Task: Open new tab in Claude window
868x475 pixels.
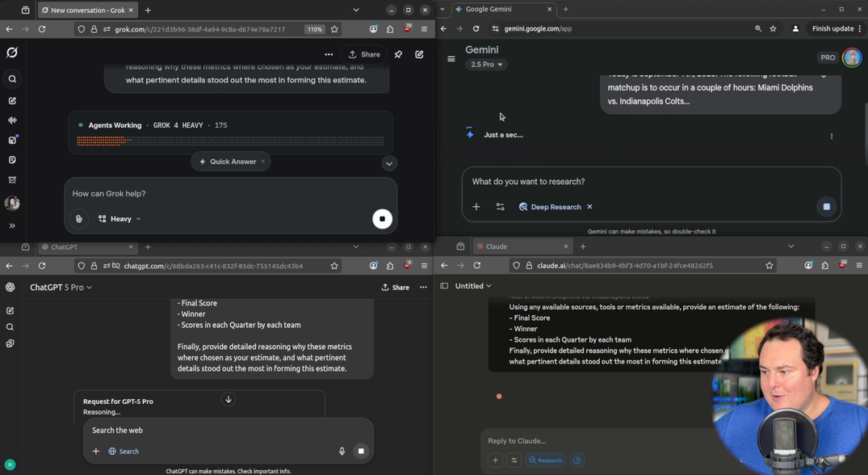Action: 583,246
